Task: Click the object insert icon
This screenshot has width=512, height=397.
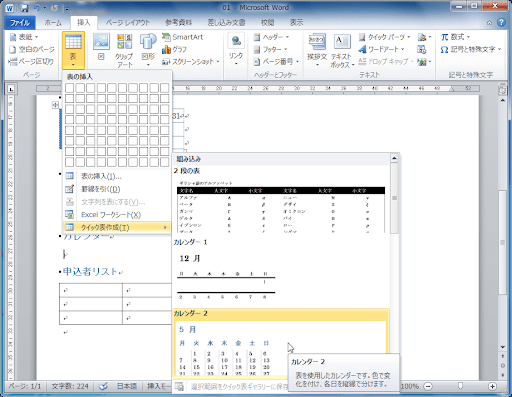Action: [x=424, y=62]
